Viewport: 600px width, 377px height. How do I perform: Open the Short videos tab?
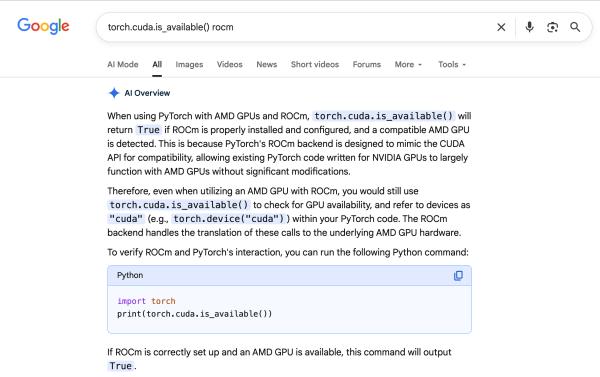315,64
